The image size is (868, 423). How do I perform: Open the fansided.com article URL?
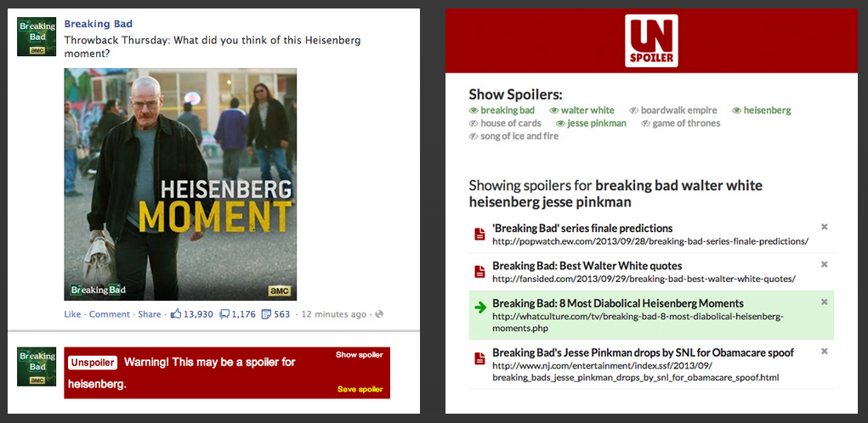(x=644, y=279)
